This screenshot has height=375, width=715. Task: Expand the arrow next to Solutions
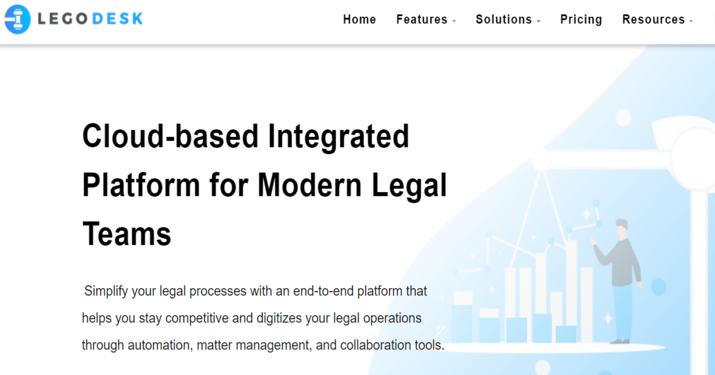(539, 21)
